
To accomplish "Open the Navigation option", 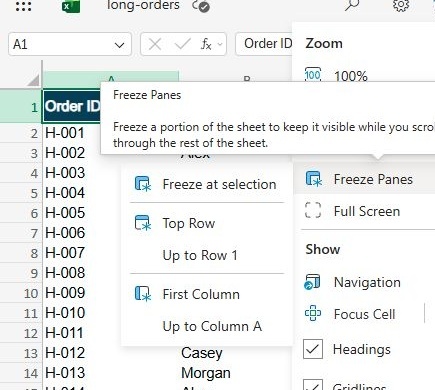I will [365, 282].
